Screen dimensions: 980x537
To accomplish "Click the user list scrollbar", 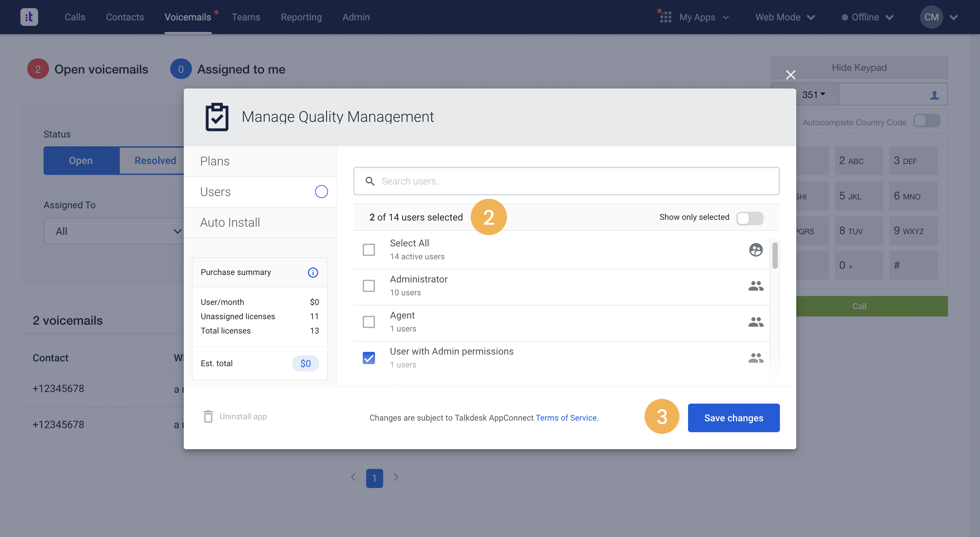I will pos(774,256).
